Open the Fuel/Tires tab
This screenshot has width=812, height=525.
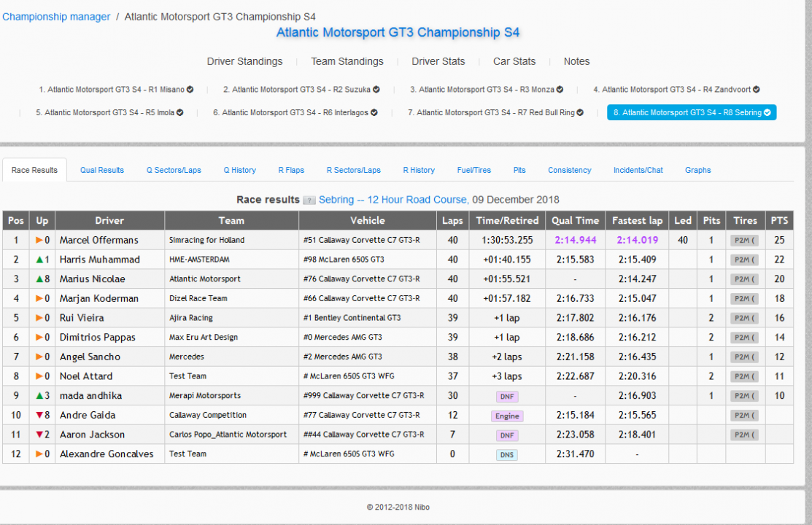coord(473,170)
